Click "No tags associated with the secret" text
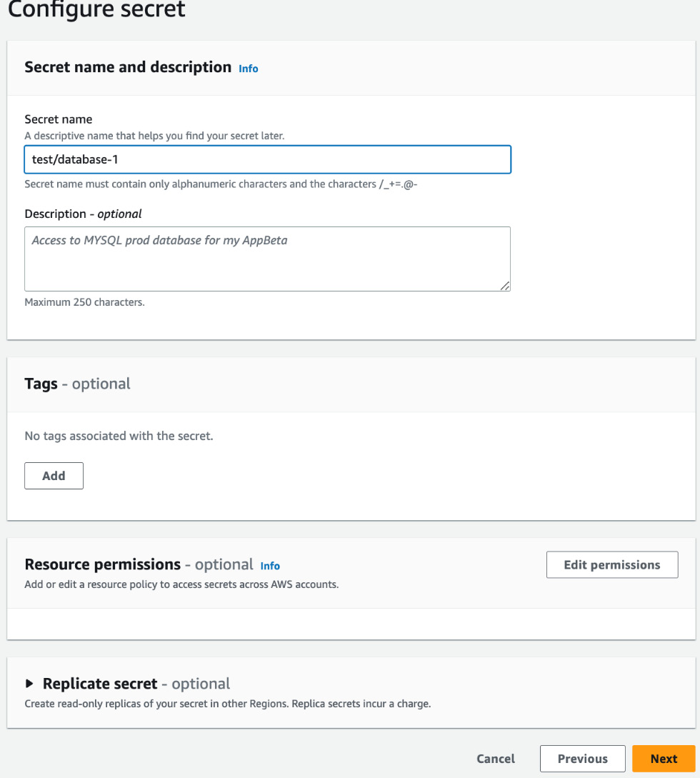This screenshot has height=778, width=700. point(119,436)
